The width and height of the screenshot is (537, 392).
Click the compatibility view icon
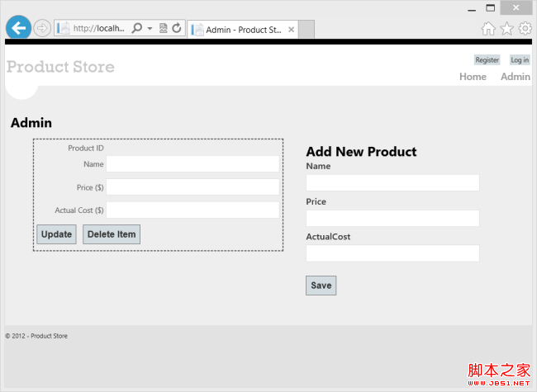pyautogui.click(x=163, y=28)
